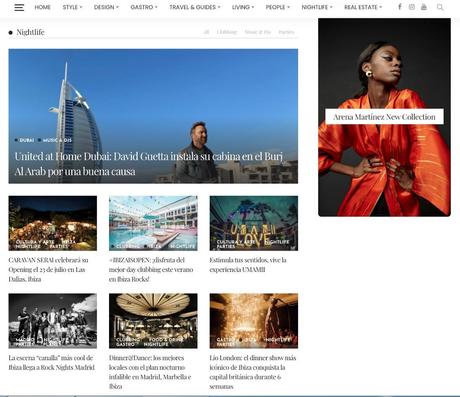Image resolution: width=460 pixels, height=397 pixels.
Task: Open the Rock Nights Madrid article title
Action: 52,362
